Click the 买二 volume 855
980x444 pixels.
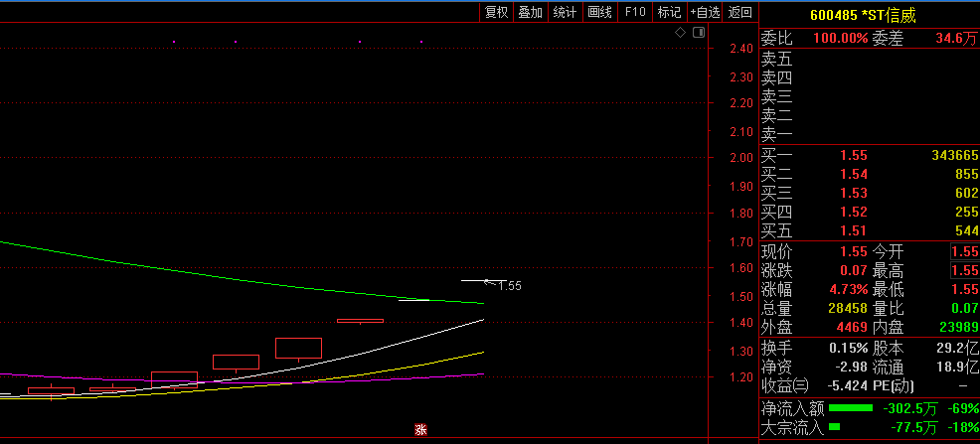966,174
